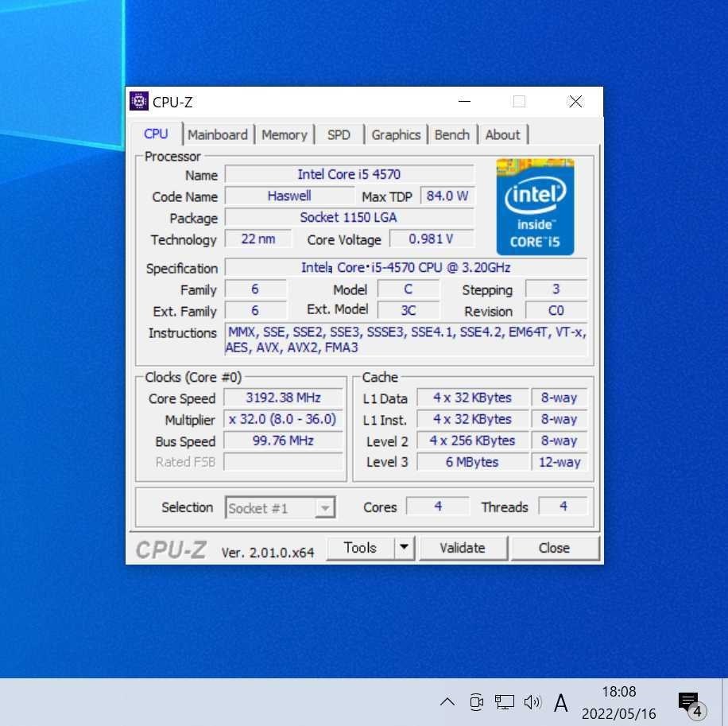Click the empty Rated FSB field
This screenshot has width=728, height=726.
click(283, 462)
